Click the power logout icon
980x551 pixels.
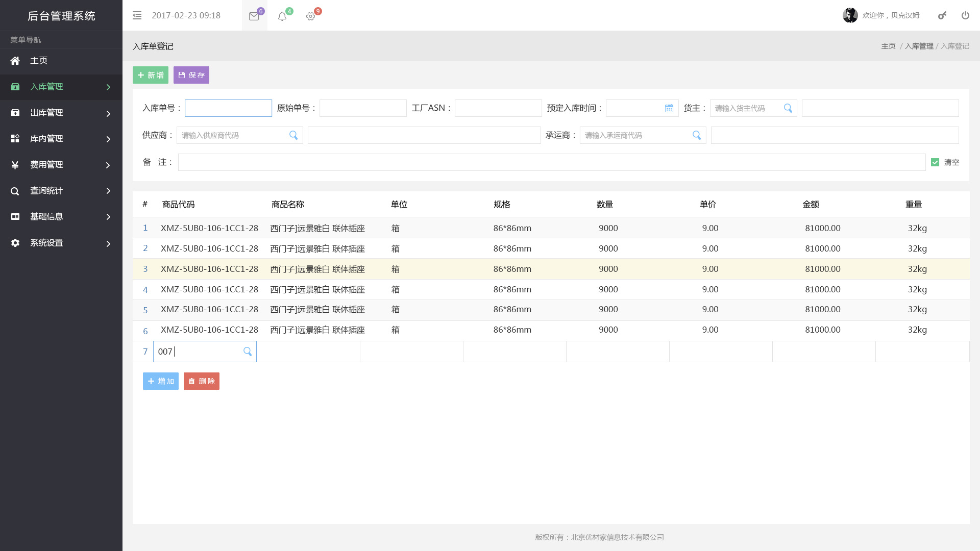pyautogui.click(x=965, y=15)
